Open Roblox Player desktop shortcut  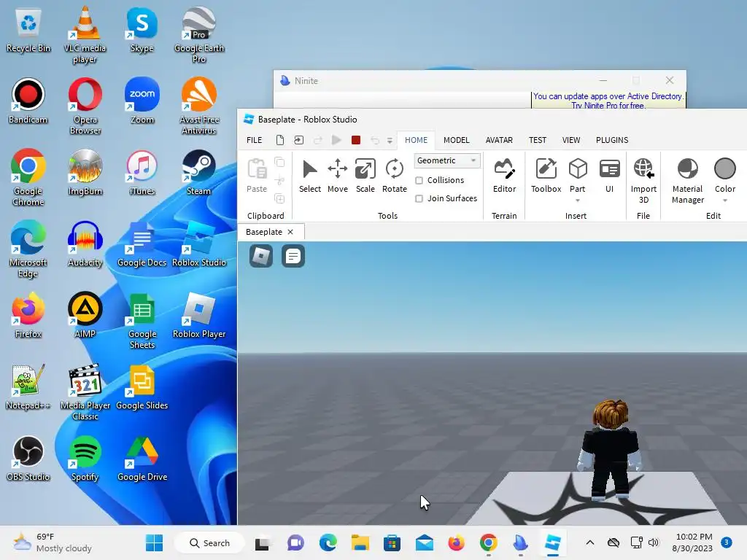coord(199,315)
